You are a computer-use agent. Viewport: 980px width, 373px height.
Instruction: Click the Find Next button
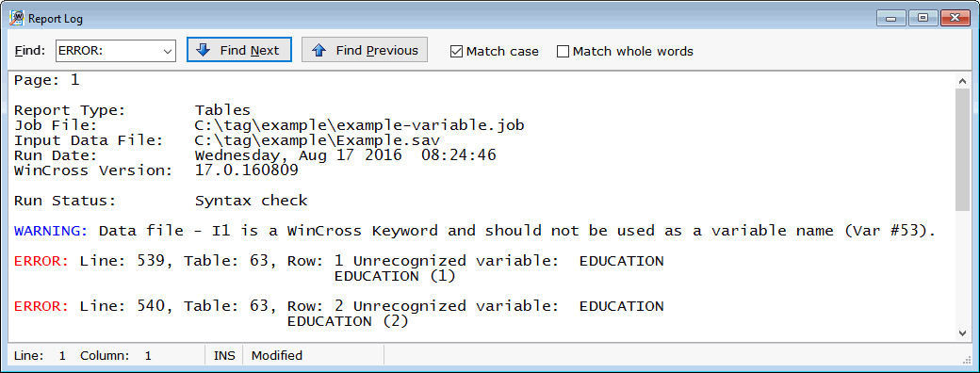(x=238, y=50)
